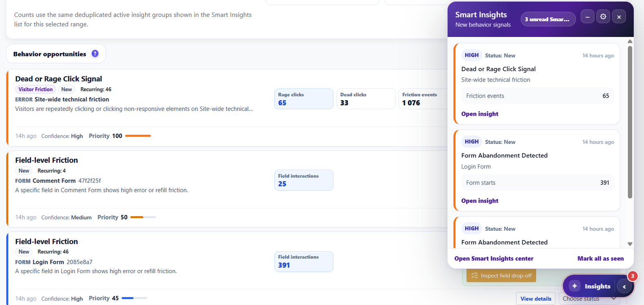Click Site-wide technical friction subtitle in insights panel
Viewport: 644px width, 305px height.
tap(495, 80)
